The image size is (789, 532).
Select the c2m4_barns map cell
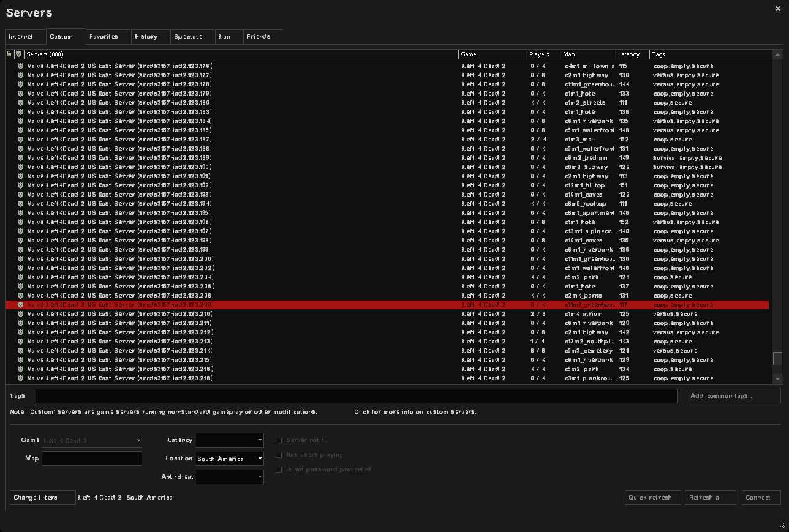click(582, 296)
